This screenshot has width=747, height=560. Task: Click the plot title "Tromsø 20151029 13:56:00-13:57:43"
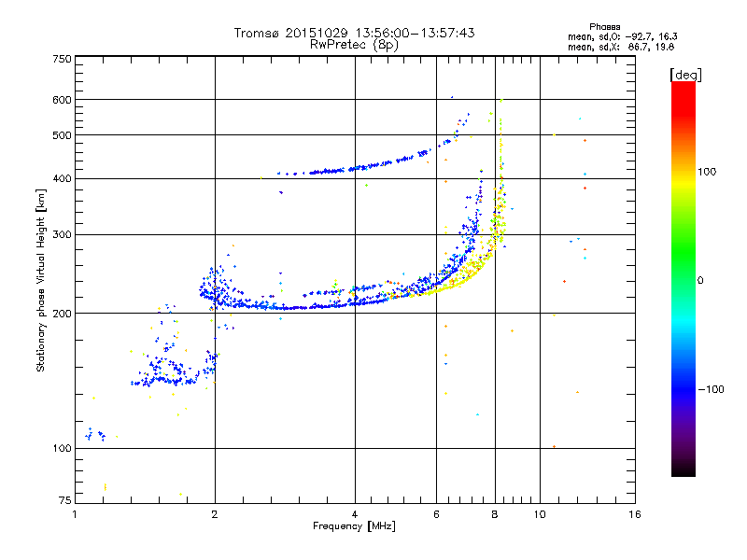tap(354, 33)
